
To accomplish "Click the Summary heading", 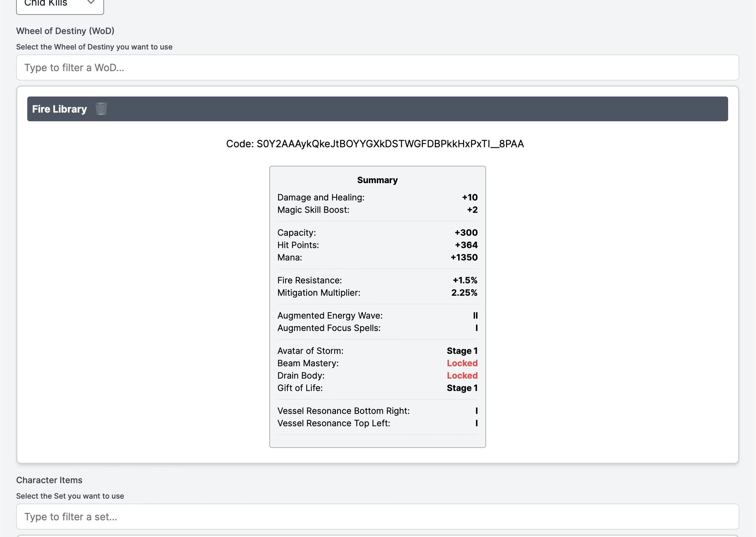I will tap(377, 180).
